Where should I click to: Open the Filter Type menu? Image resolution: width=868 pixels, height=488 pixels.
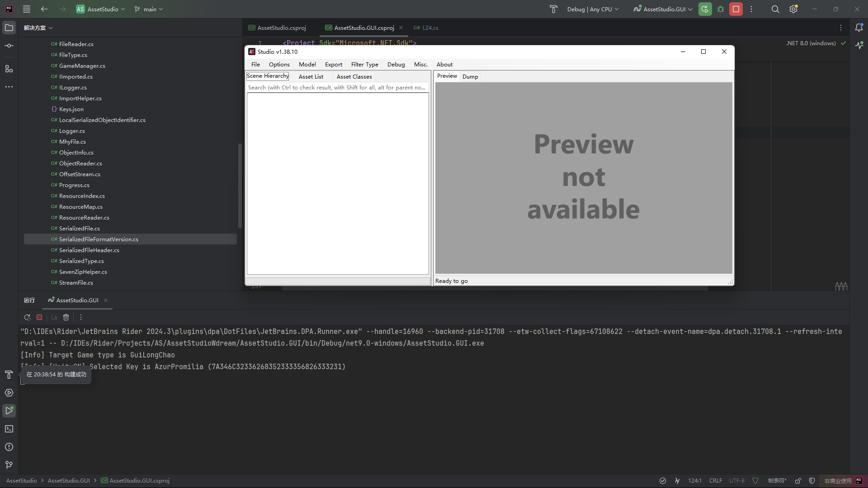[364, 65]
